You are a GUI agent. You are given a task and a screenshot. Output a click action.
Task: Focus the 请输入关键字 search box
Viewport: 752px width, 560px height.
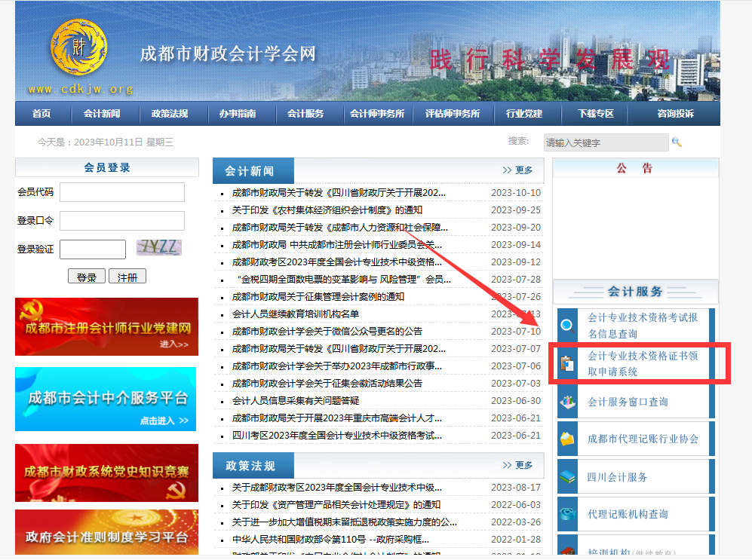[x=606, y=142]
